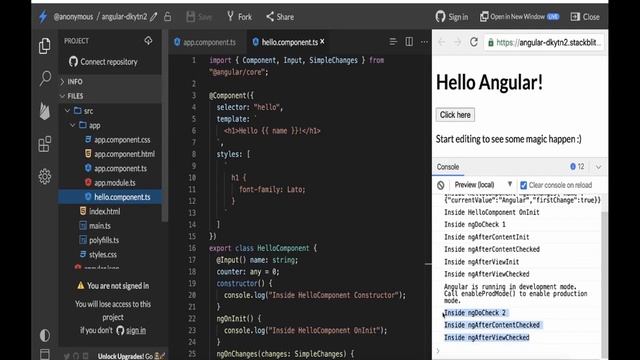Open in New Window

click(519, 17)
